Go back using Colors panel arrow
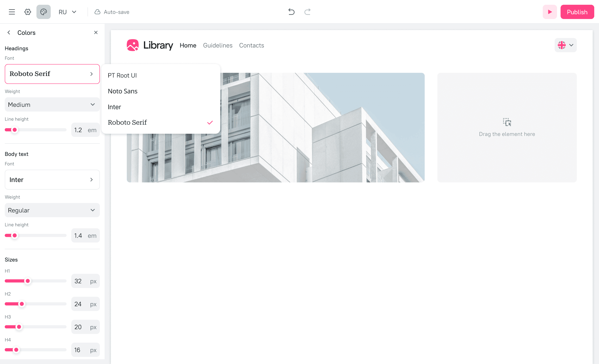 pyautogui.click(x=9, y=32)
